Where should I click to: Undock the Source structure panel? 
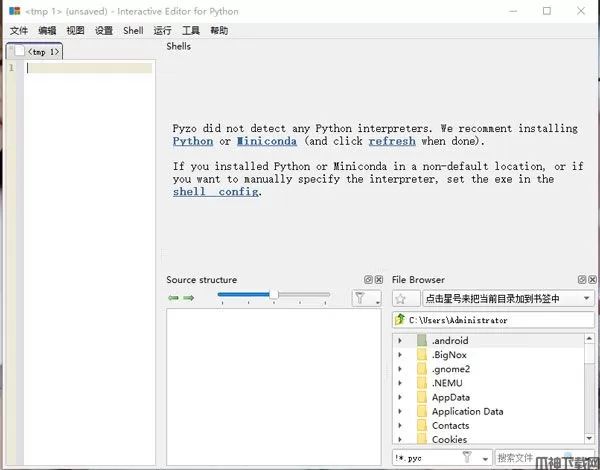click(367, 280)
